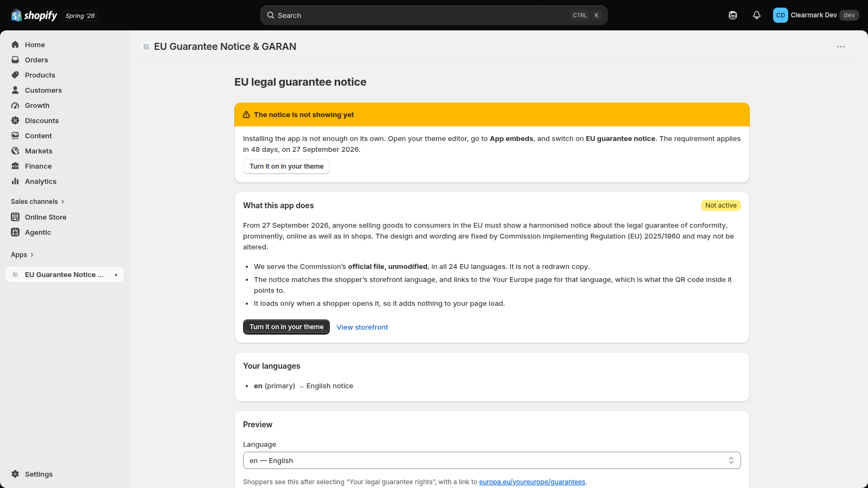Click the en (primary) → English notice row
The height and width of the screenshot is (488, 868).
(x=303, y=386)
